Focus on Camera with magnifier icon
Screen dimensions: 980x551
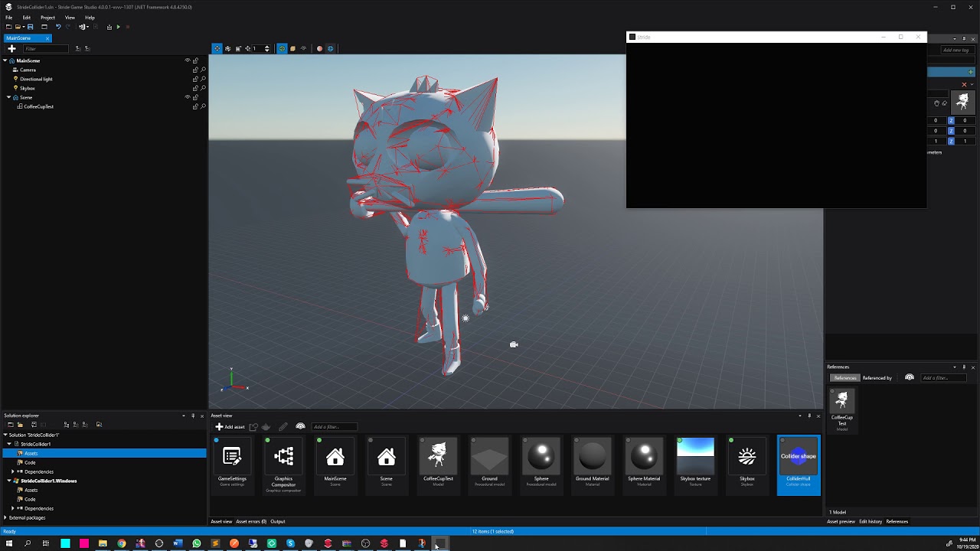pyautogui.click(x=203, y=70)
